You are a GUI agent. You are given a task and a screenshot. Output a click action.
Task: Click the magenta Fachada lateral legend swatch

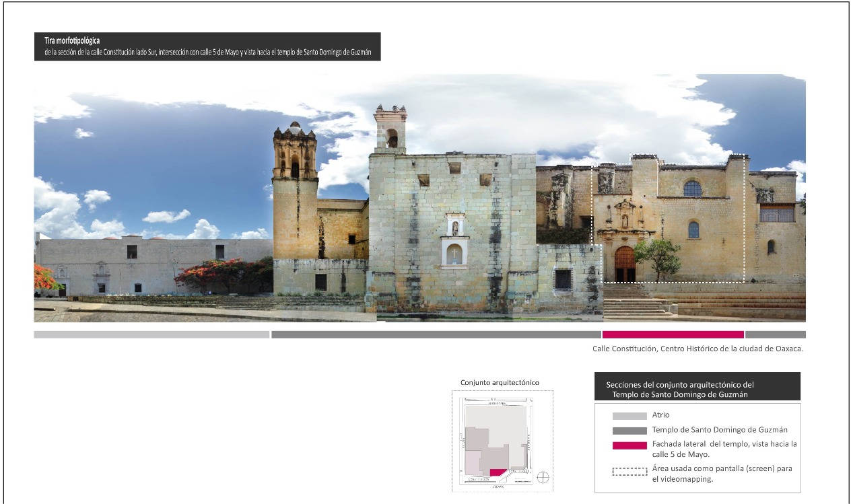tap(629, 445)
